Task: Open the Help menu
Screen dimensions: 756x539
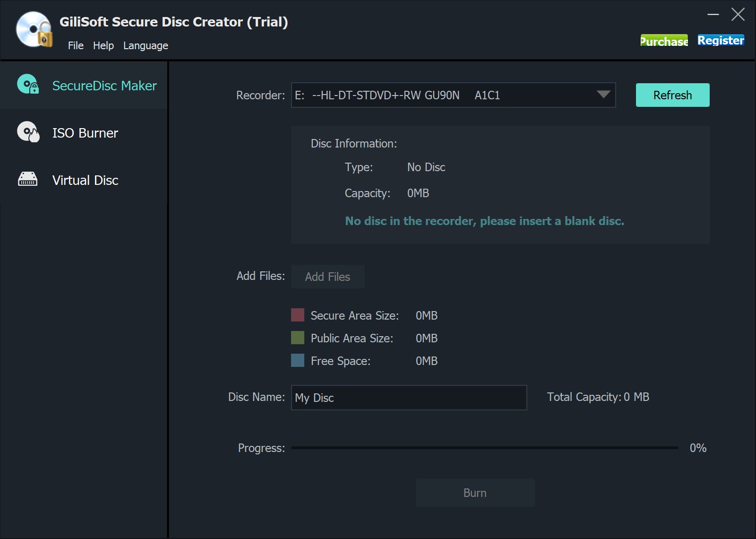Action: pyautogui.click(x=103, y=45)
